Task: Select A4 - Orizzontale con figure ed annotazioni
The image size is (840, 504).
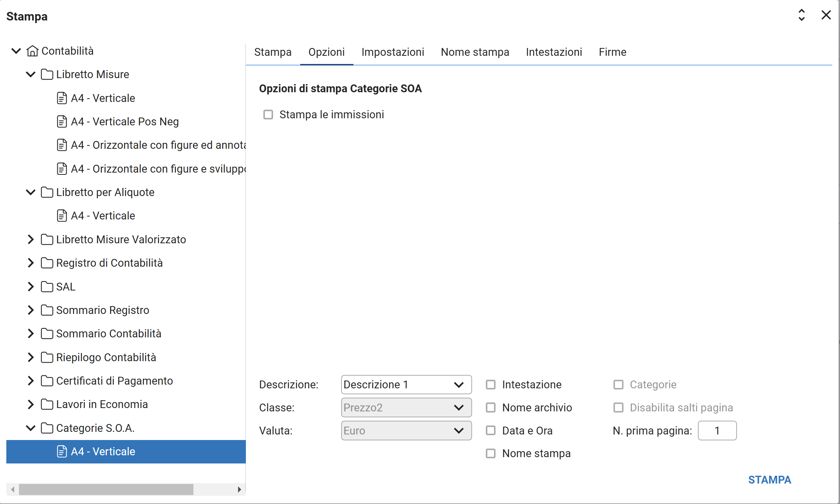Action: [x=158, y=145]
